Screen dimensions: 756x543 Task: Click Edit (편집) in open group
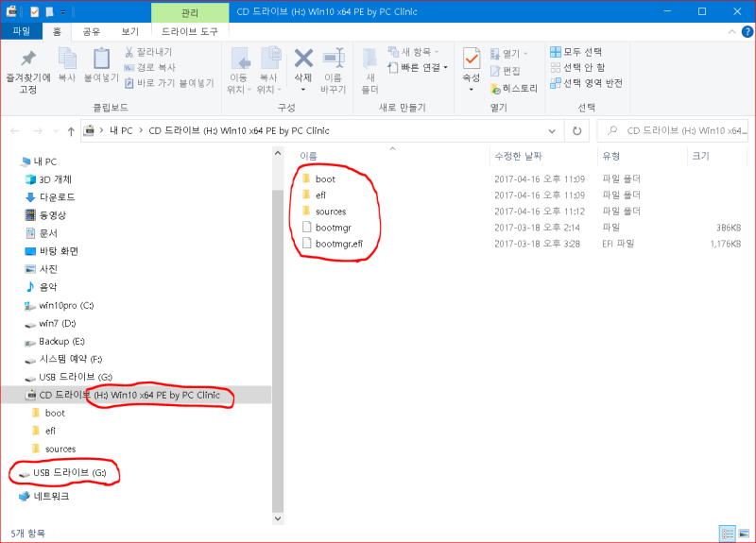(506, 72)
